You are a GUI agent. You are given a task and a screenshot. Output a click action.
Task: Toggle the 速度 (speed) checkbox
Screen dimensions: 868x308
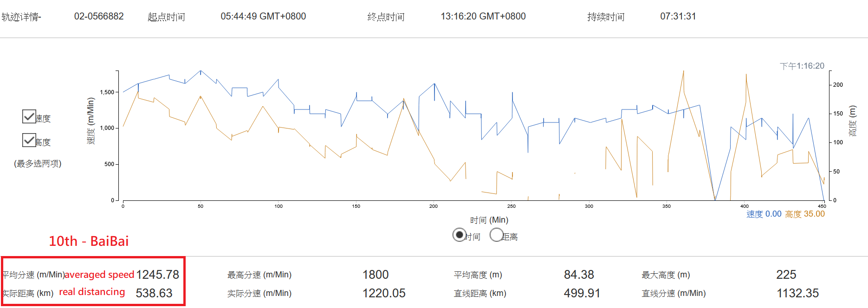click(x=29, y=116)
